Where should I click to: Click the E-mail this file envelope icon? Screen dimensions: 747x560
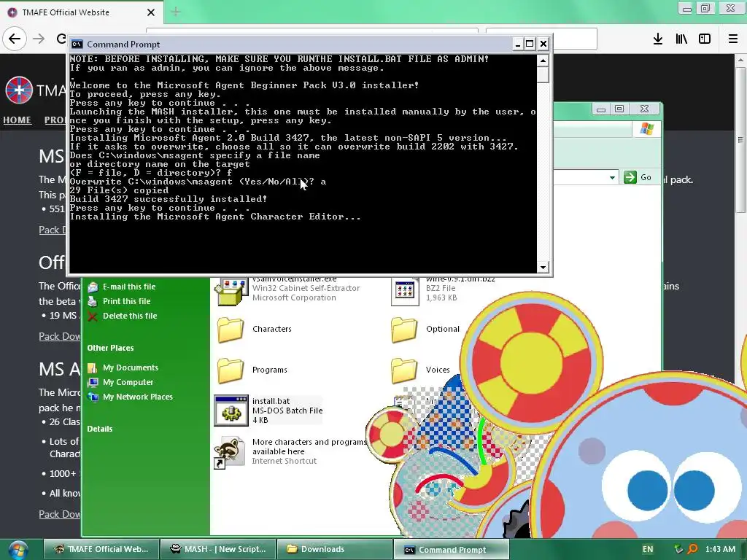[x=93, y=287]
